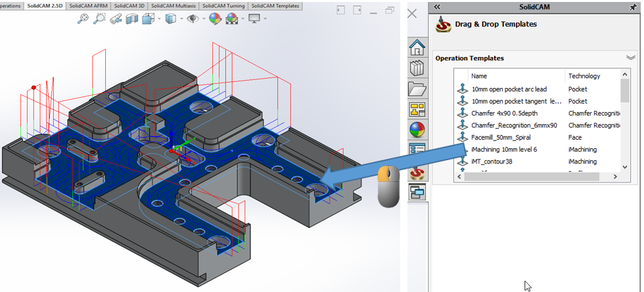Viewport: 644px width, 292px height.
Task: Click the horizontal scrollbar thumb in template list
Action: (x=532, y=177)
